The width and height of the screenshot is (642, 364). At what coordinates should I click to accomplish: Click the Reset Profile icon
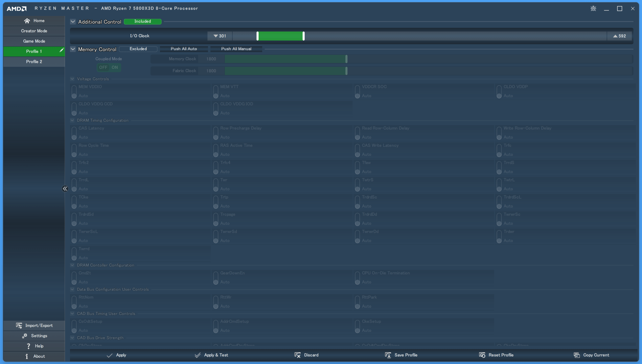pos(482,355)
